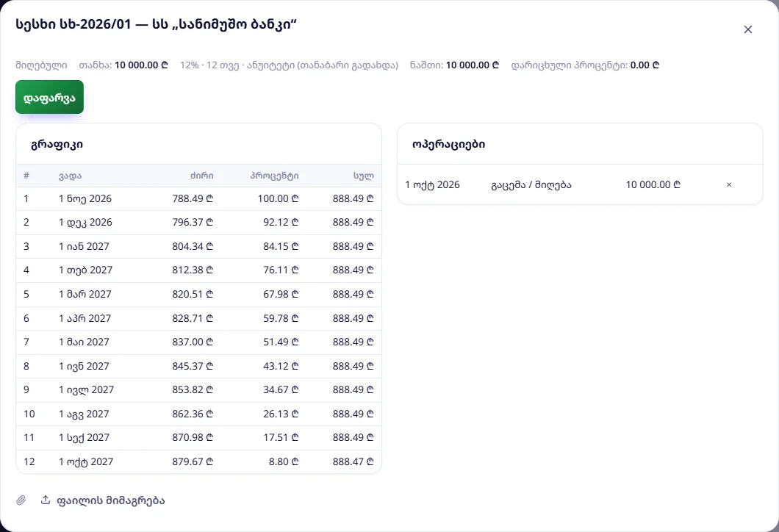This screenshot has width=779, height=532.
Task: Click the interest amount 8.80 ₾
Action: click(x=284, y=462)
